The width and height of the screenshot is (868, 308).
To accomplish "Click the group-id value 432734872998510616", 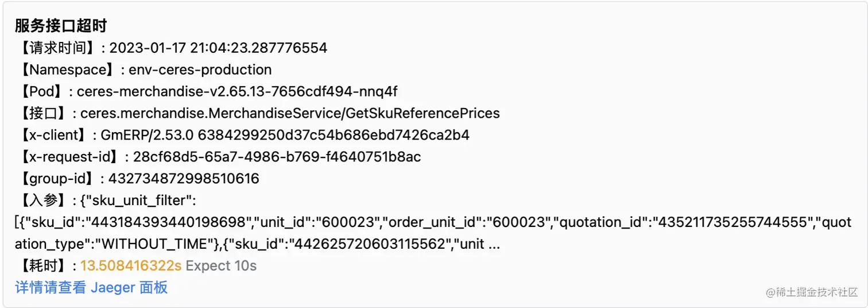I will coord(184,179).
